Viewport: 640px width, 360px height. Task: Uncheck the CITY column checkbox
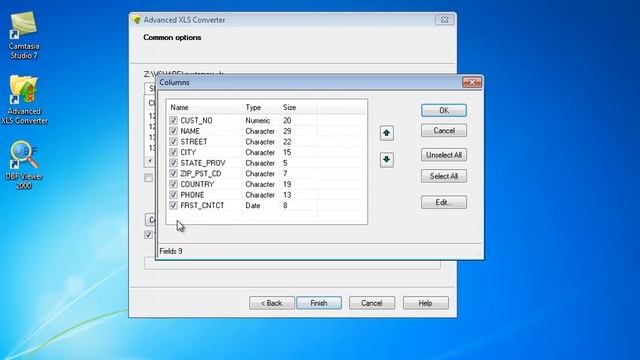173,152
